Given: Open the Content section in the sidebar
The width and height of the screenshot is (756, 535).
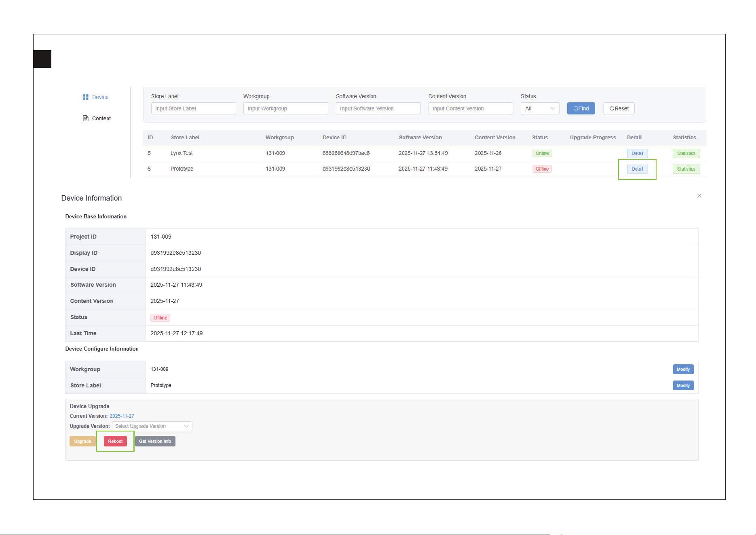Looking at the screenshot, I should [x=97, y=118].
